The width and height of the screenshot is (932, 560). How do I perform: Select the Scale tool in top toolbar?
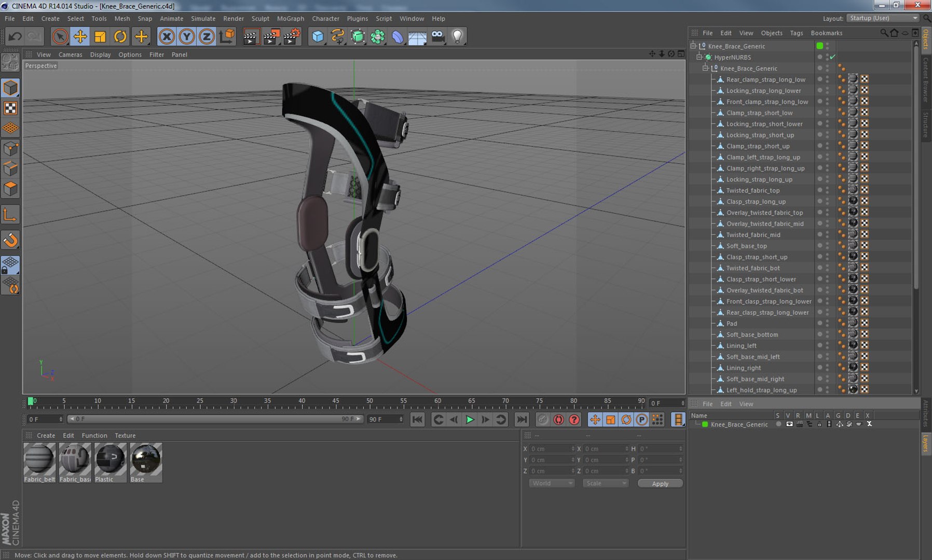tap(100, 36)
